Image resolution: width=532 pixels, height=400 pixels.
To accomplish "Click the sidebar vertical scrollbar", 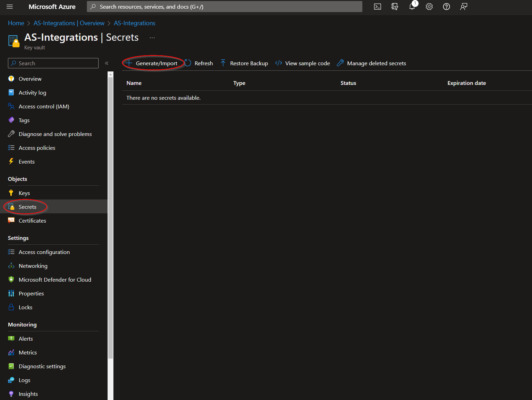I will point(110,218).
